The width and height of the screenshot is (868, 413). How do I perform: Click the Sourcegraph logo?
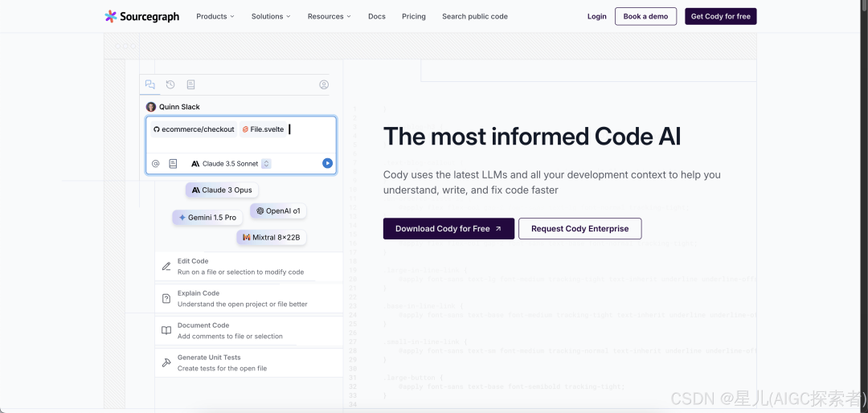click(142, 16)
